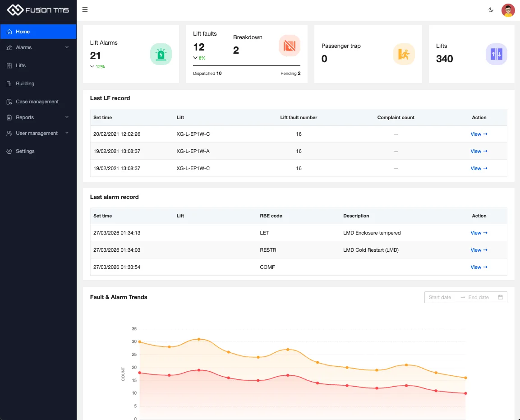View LF record for lift XG-L-EP1W-A
Image resolution: width=520 pixels, height=420 pixels.
click(479, 151)
